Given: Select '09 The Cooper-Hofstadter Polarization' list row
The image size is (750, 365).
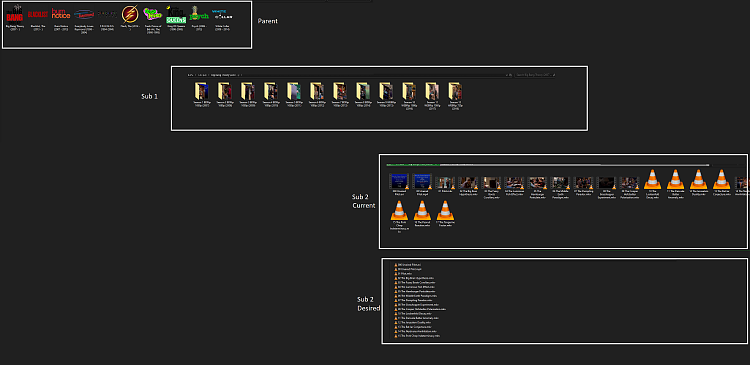Looking at the screenshot, I should tap(420, 309).
